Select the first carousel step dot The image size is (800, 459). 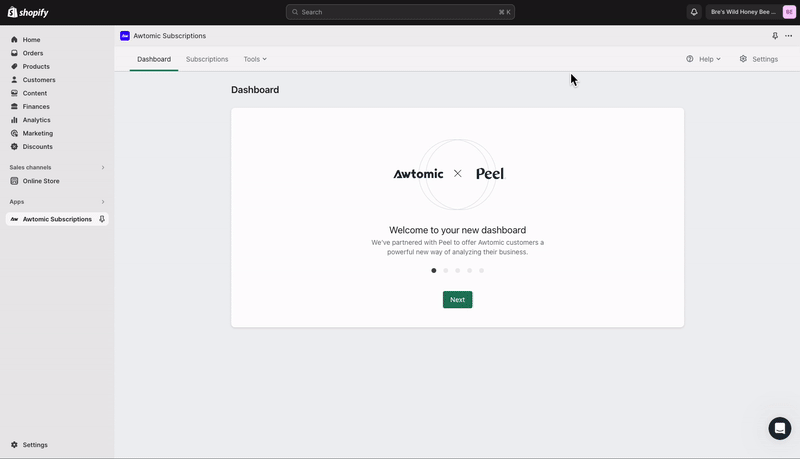point(434,270)
